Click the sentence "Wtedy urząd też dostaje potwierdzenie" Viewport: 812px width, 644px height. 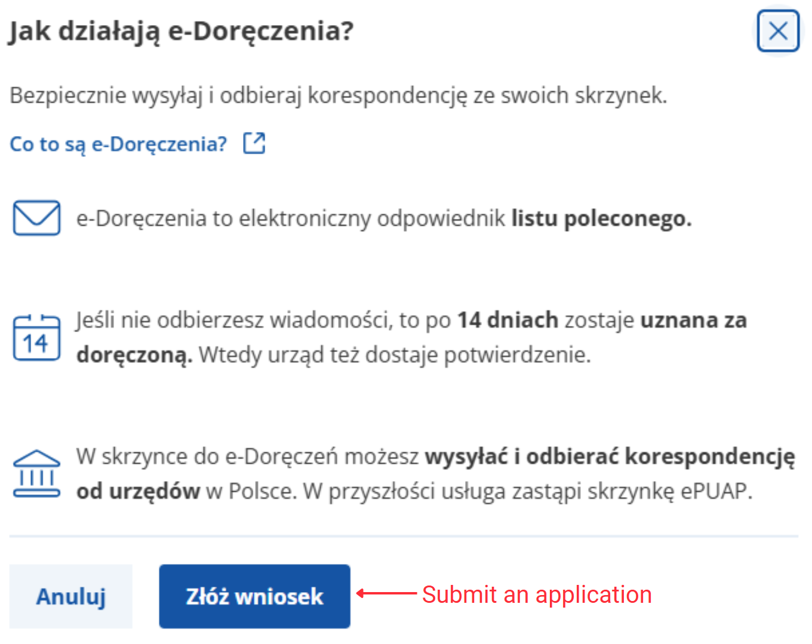point(394,355)
